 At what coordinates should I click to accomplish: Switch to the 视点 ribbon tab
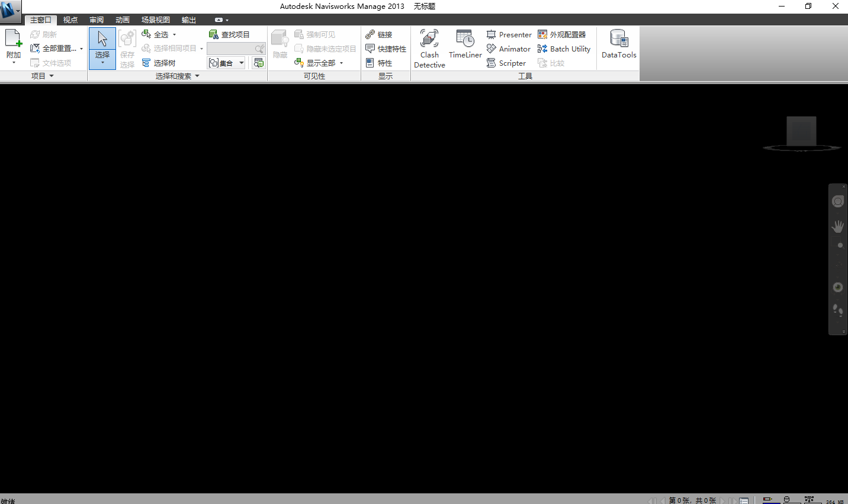click(x=70, y=19)
